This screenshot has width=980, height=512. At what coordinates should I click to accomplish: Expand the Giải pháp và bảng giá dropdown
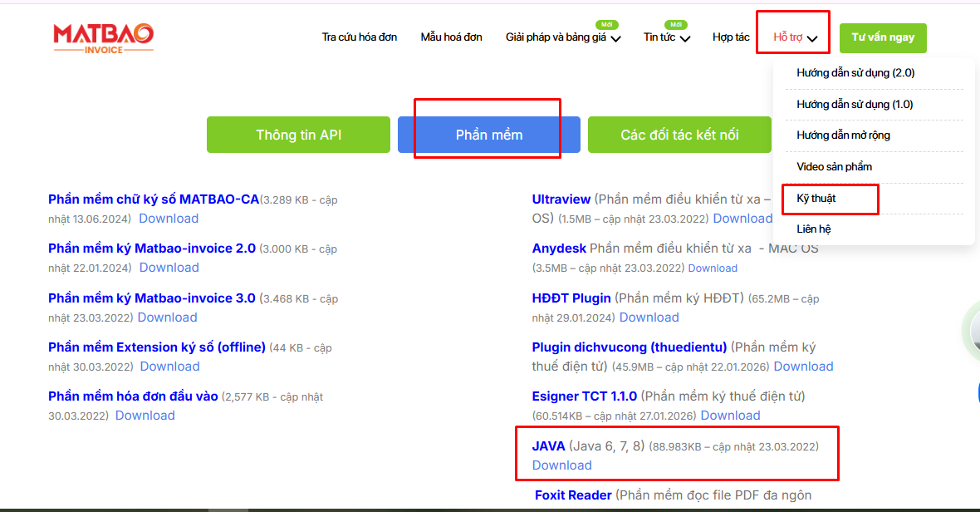coord(563,37)
